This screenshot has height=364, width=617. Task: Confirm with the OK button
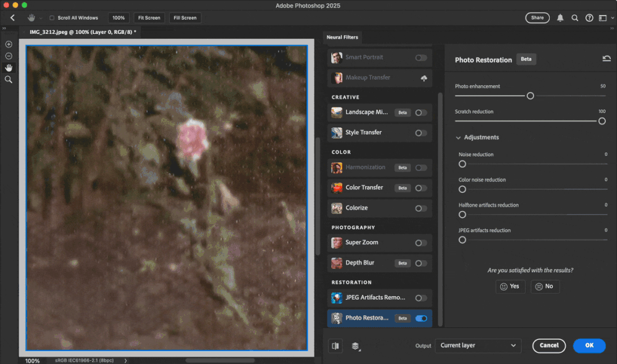click(589, 345)
